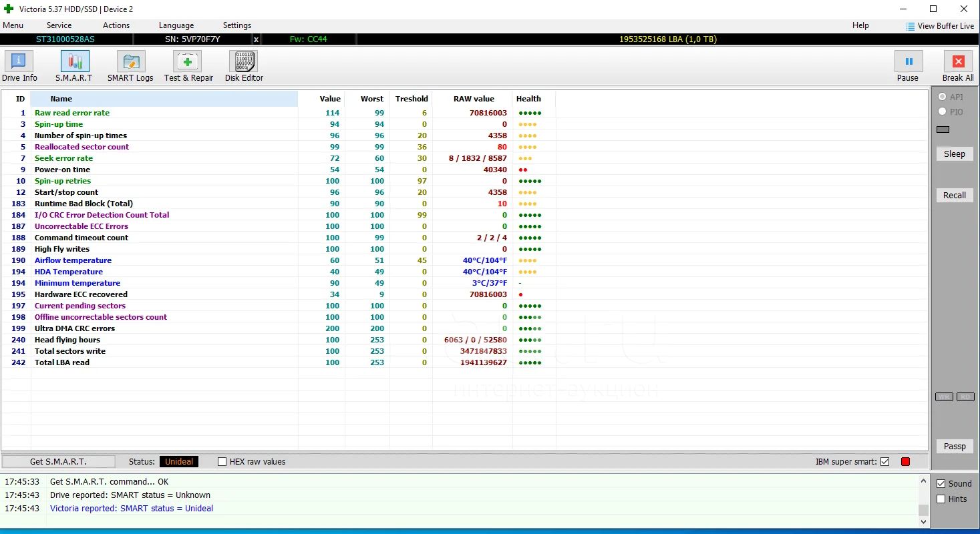Click the Worst column header

pyautogui.click(x=372, y=99)
